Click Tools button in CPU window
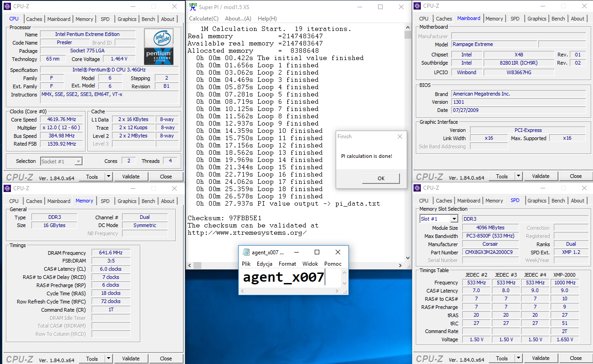This screenshot has height=364, width=593. [x=92, y=177]
